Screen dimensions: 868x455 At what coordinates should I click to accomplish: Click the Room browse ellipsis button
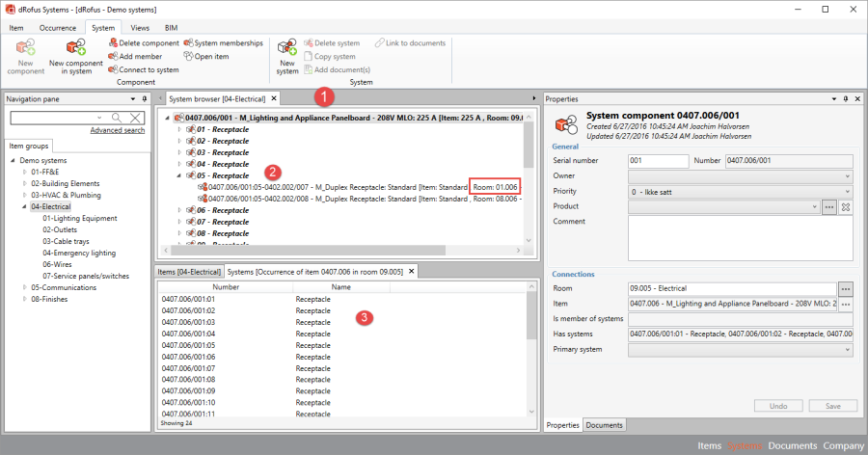click(846, 288)
